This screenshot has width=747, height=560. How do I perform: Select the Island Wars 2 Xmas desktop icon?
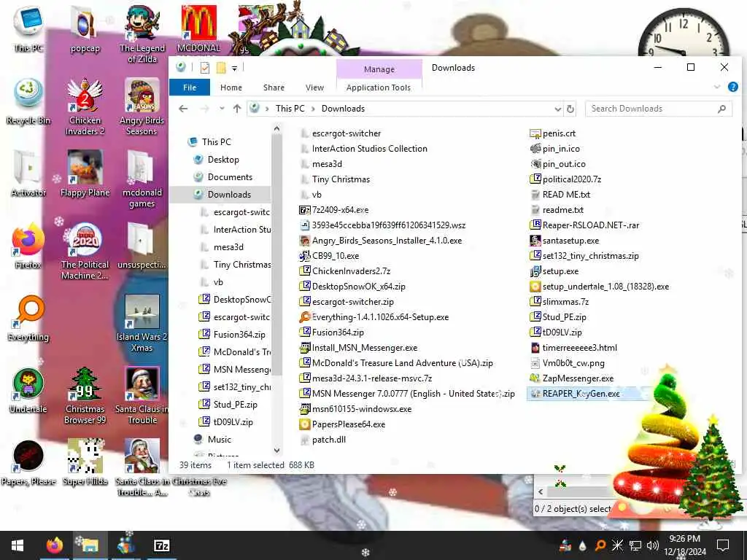142,323
